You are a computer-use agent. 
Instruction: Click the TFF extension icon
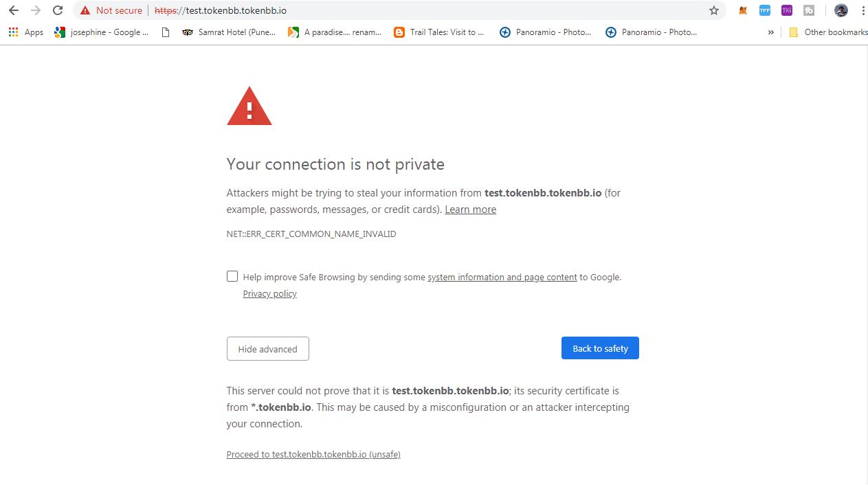click(x=764, y=10)
